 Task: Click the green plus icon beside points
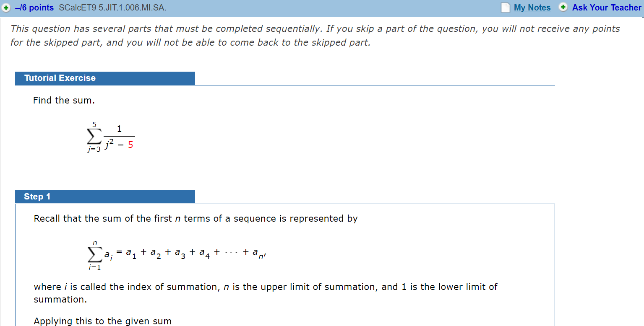pyautogui.click(x=6, y=8)
